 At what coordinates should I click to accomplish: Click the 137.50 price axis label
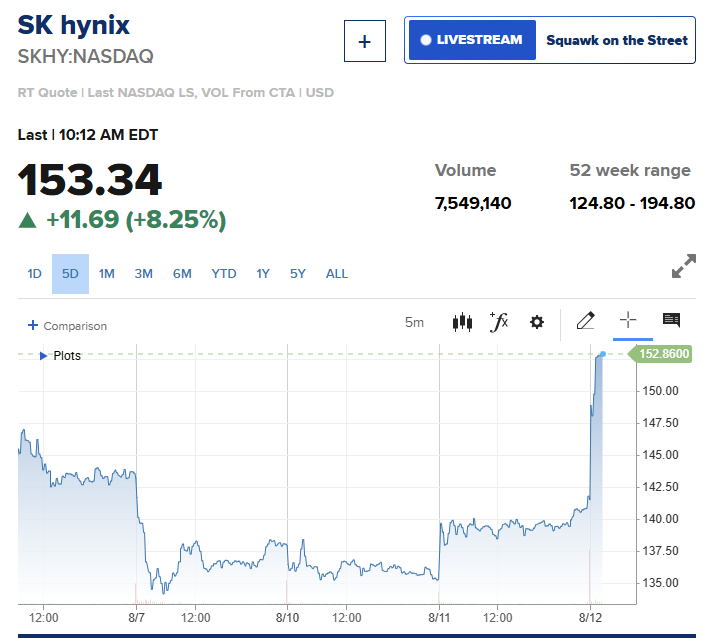click(x=660, y=551)
